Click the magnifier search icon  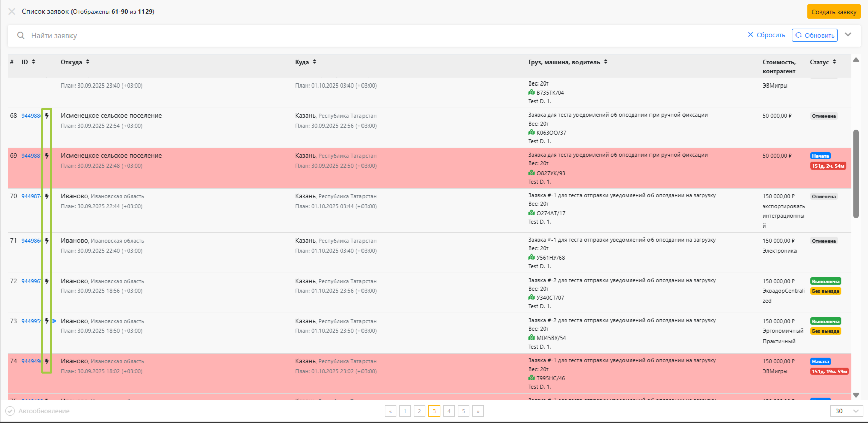coord(21,36)
